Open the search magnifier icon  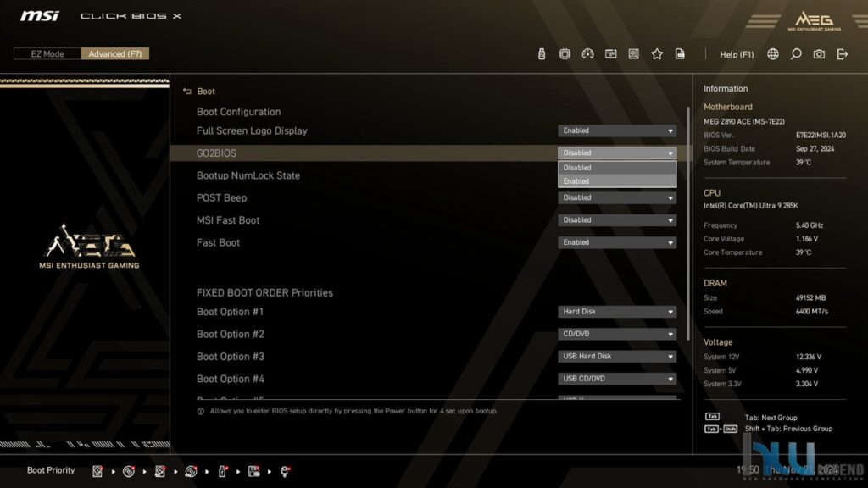tap(796, 53)
